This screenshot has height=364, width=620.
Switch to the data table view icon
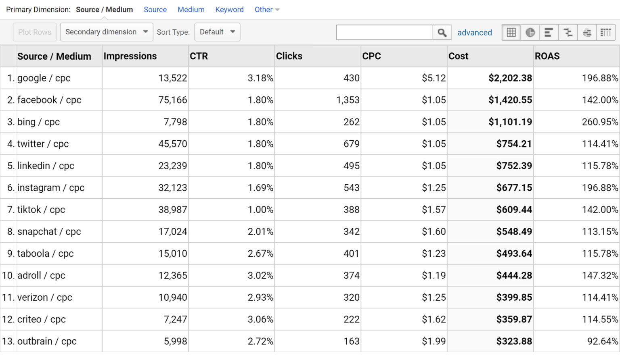coord(511,33)
